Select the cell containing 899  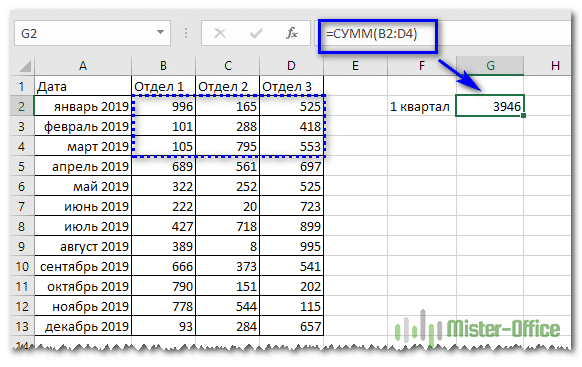click(x=292, y=226)
